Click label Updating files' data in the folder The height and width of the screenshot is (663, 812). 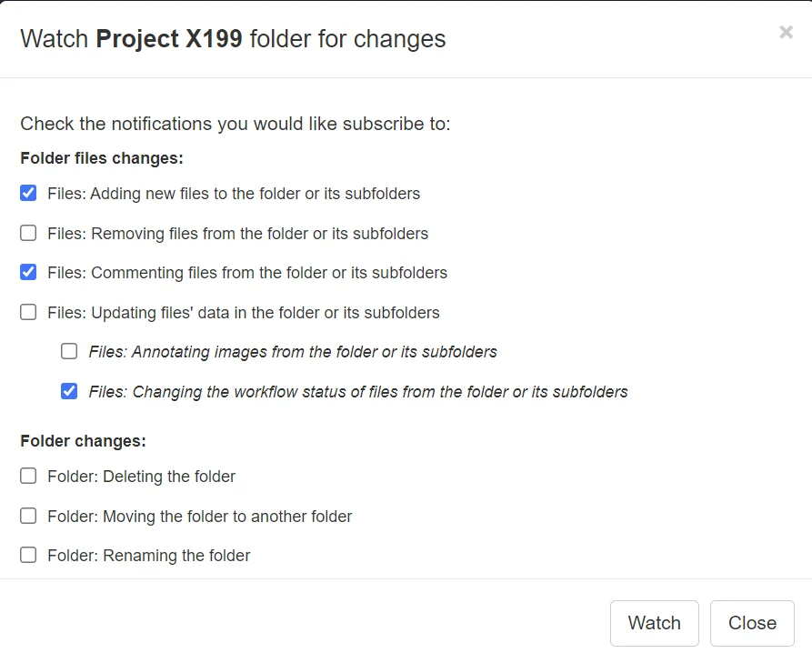coord(244,313)
